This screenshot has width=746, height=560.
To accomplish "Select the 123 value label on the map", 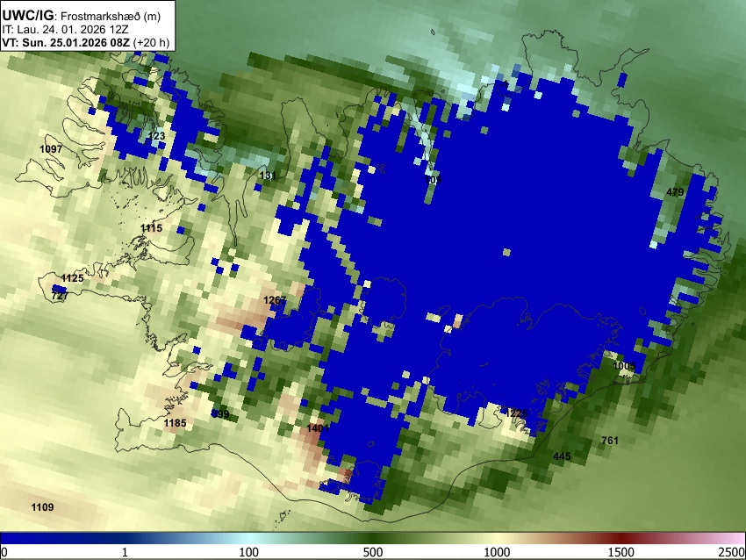I will [156, 136].
